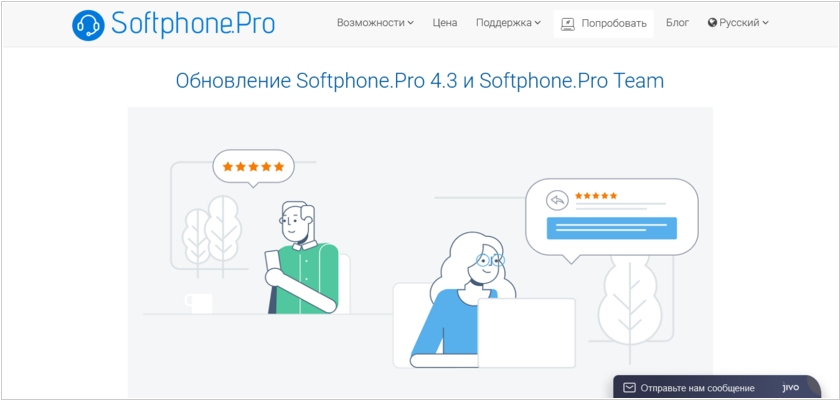Expand the Поддержка dropdown menu
Screen dimensions: 840x400
508,22
